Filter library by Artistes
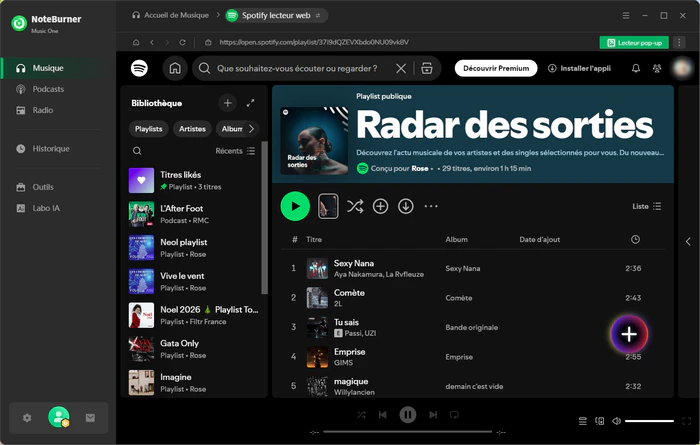Viewport: 700px width, 445px height. click(x=192, y=129)
